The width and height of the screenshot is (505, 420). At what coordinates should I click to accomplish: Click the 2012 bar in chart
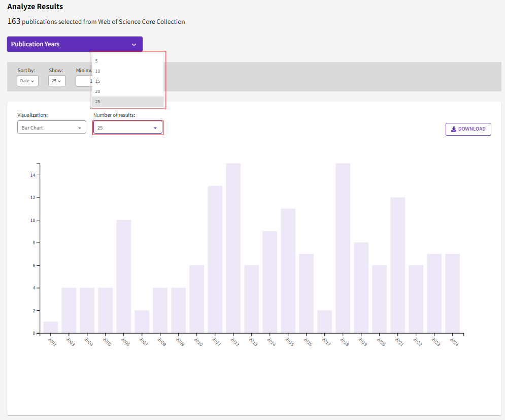(233, 248)
